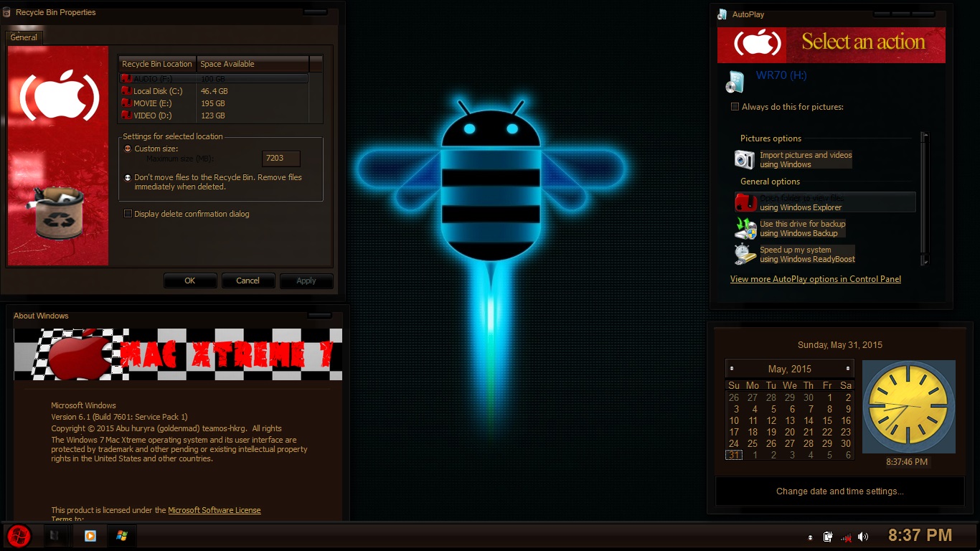Select Local Disk (C:) drive icon
Screen dimensions: 980x551
click(126, 90)
